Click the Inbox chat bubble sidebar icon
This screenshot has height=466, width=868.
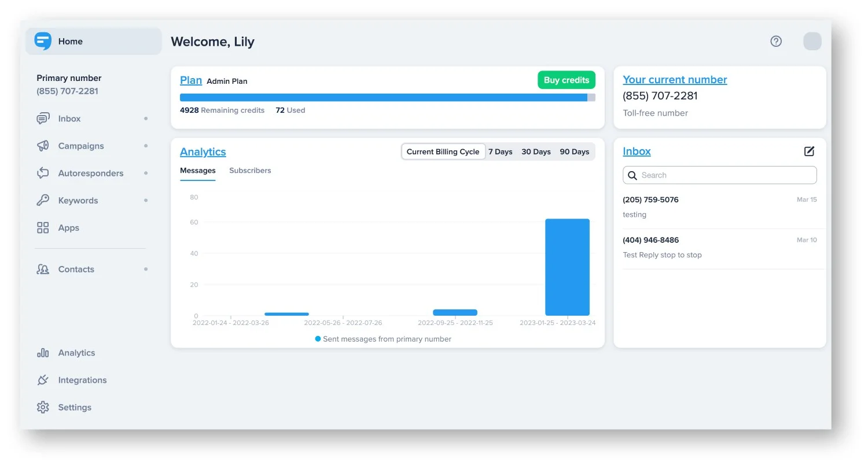pos(43,119)
